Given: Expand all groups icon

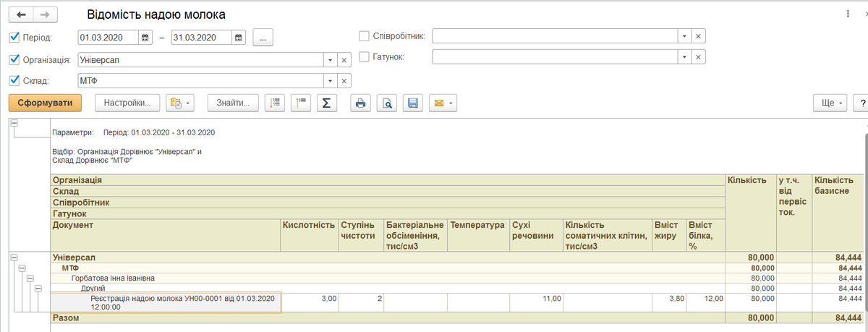Looking at the screenshot, I should tap(275, 103).
